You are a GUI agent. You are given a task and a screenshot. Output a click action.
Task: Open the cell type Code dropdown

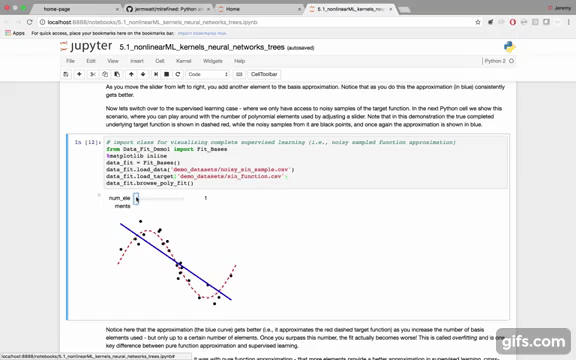(x=208, y=74)
